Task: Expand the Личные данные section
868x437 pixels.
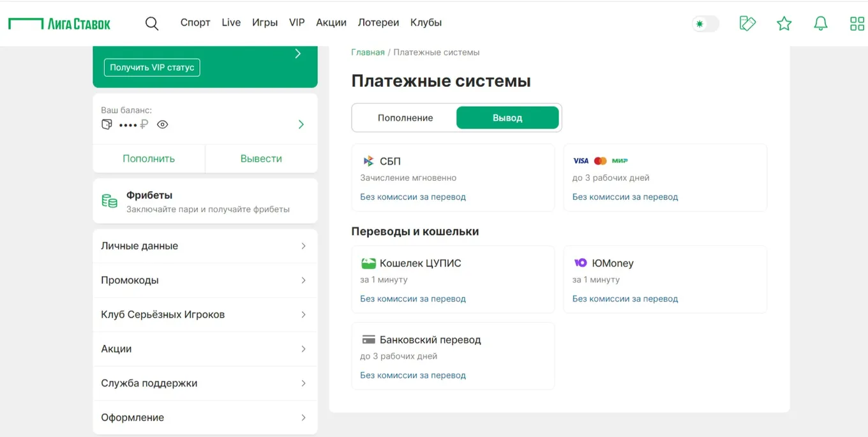Action: click(205, 246)
